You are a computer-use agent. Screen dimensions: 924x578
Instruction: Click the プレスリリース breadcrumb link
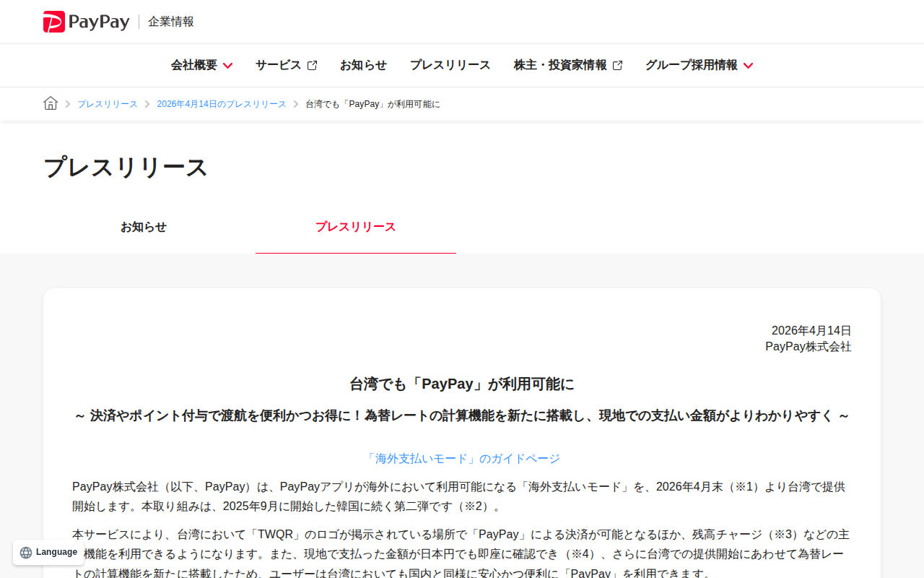(108, 104)
